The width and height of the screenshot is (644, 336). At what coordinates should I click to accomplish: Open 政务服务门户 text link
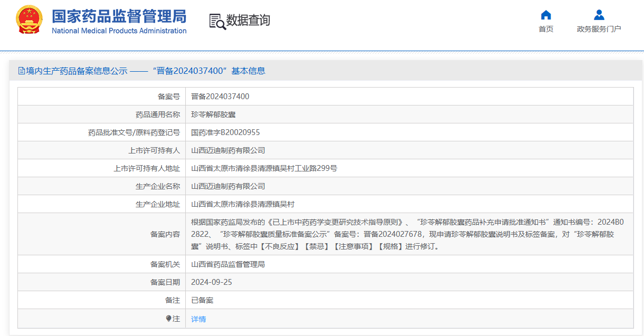tap(599, 29)
